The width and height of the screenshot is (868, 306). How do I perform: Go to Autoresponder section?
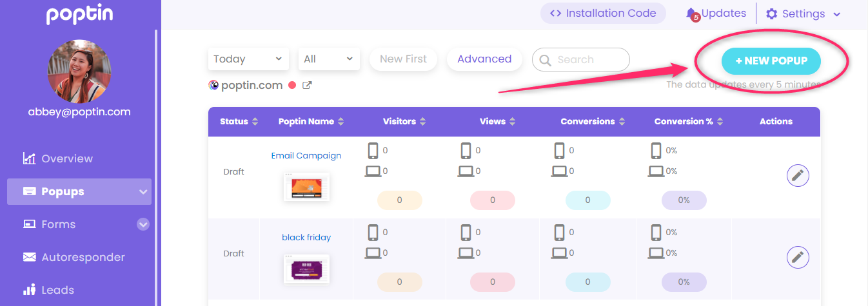(x=83, y=257)
